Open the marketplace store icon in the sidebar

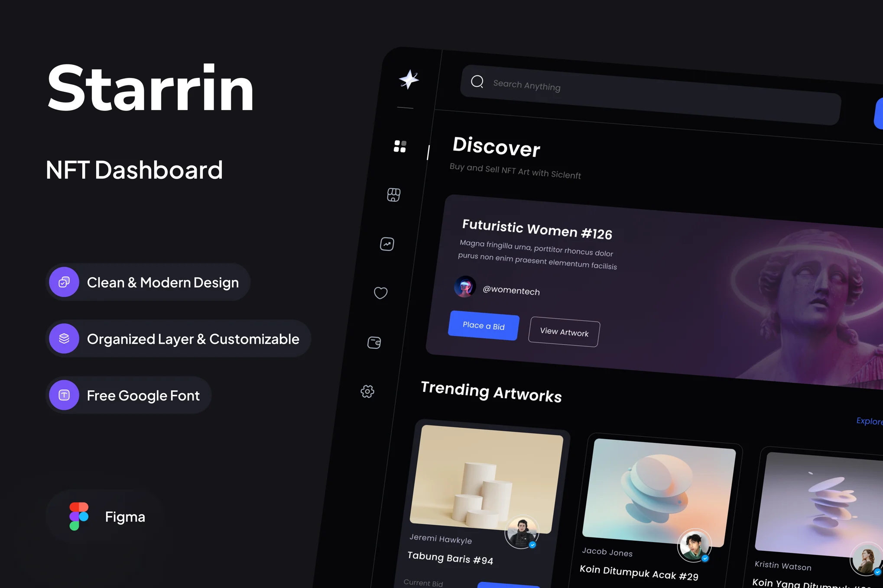pos(393,195)
